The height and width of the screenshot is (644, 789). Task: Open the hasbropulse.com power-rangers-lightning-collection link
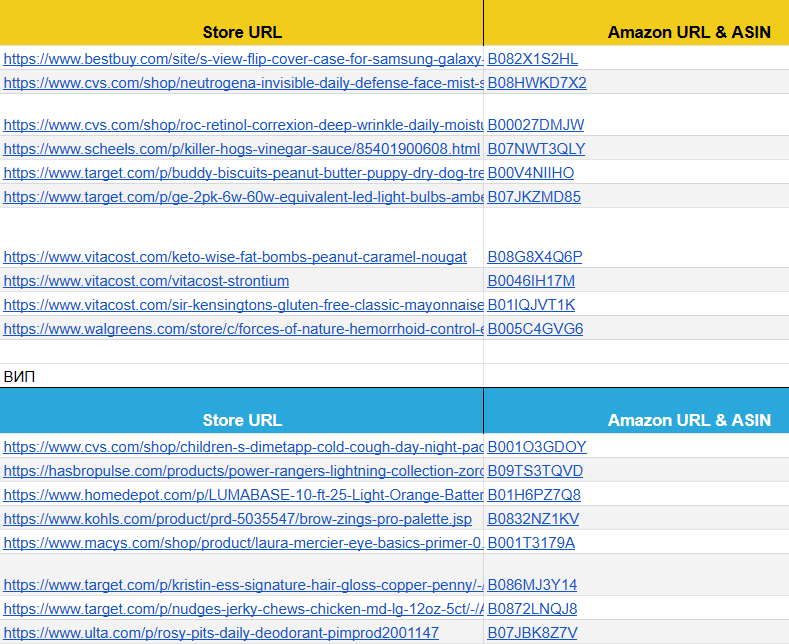tap(243, 471)
